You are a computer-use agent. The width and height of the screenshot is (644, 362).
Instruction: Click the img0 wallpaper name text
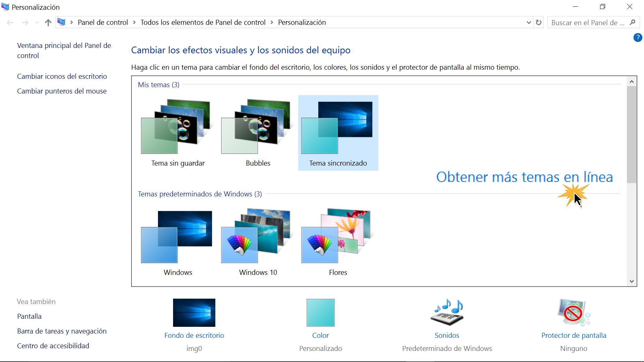(194, 349)
